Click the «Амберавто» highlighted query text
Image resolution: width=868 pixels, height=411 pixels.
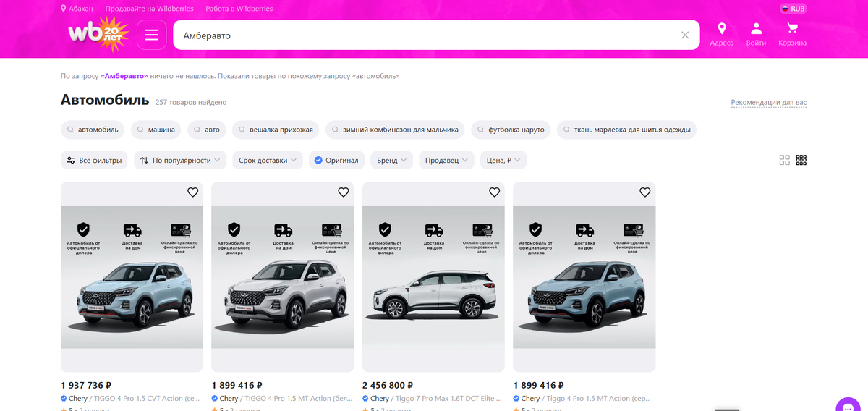pyautogui.click(x=124, y=76)
